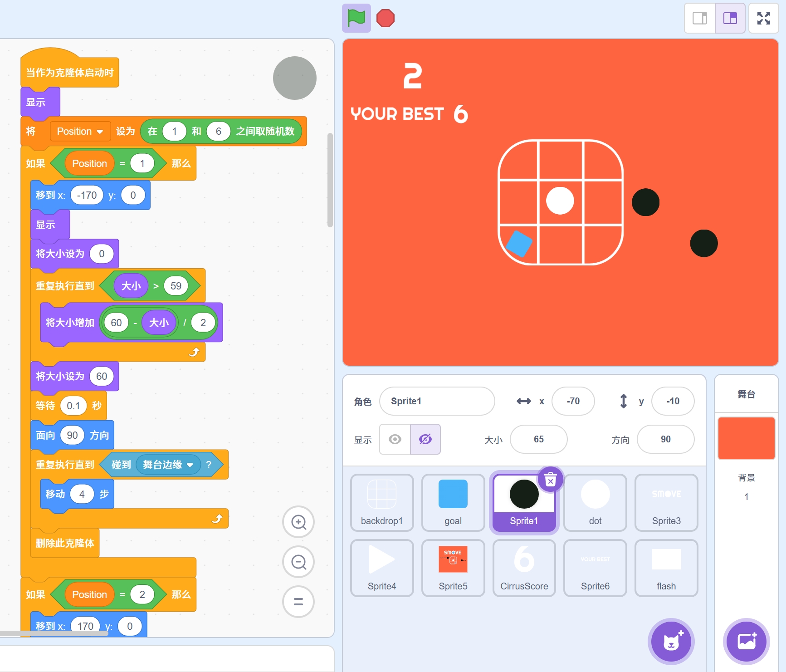The height and width of the screenshot is (672, 786).
Task: Delete Sprite1 with the trash icon
Action: pos(550,479)
